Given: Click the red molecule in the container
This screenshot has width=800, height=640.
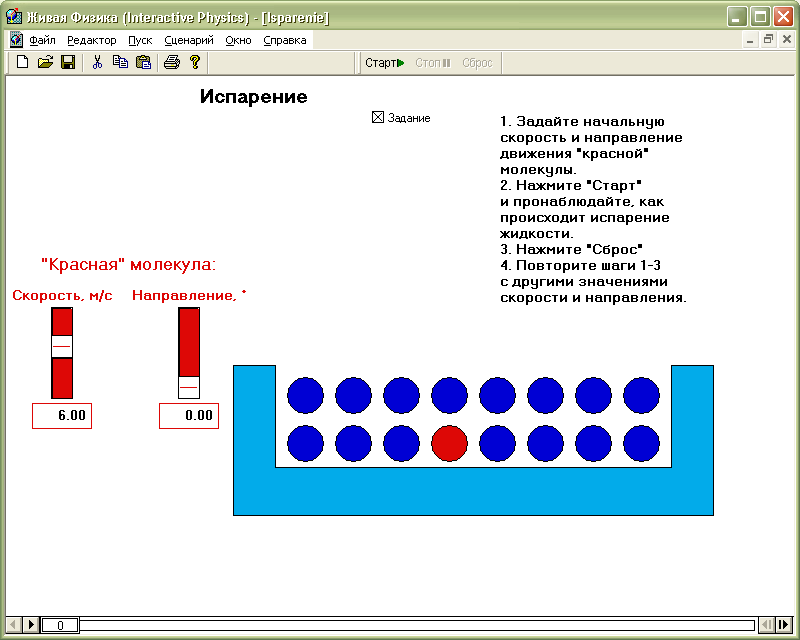Looking at the screenshot, I should click(449, 443).
